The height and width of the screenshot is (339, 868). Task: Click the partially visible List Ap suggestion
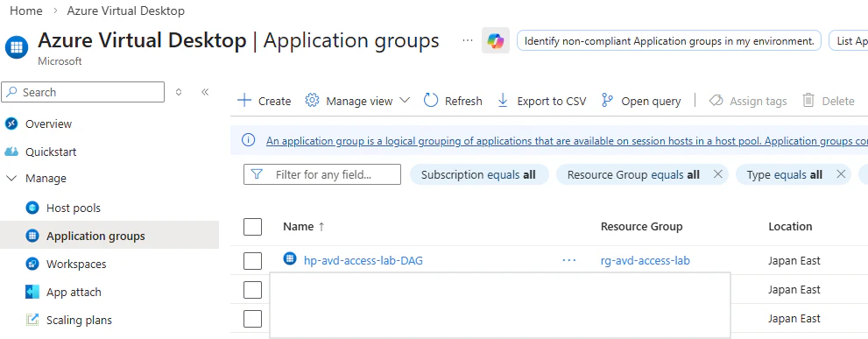(x=849, y=41)
